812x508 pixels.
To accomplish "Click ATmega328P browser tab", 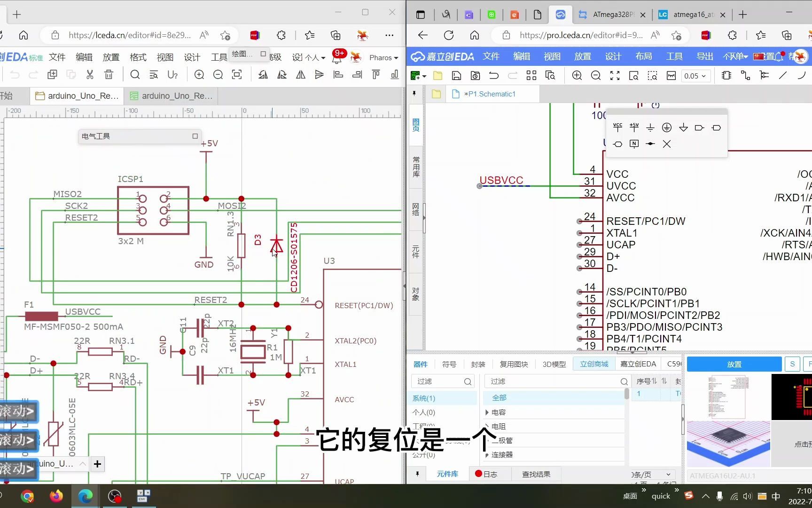I will [612, 15].
